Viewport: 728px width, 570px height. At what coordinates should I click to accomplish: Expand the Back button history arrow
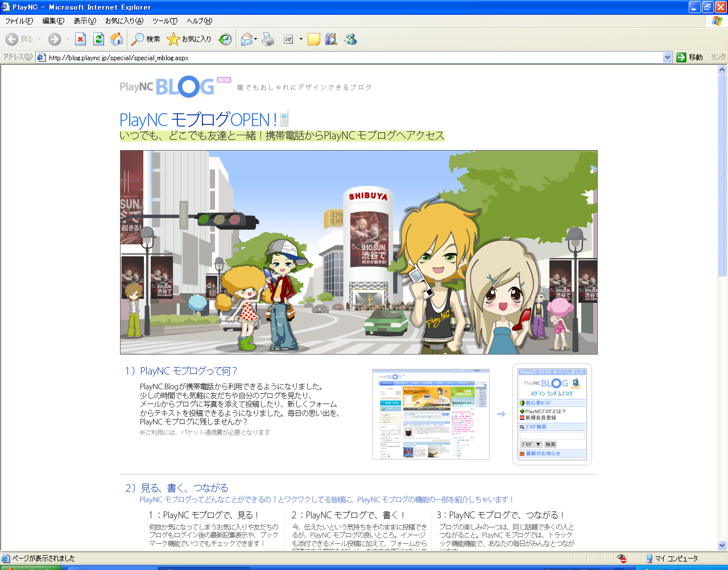39,39
